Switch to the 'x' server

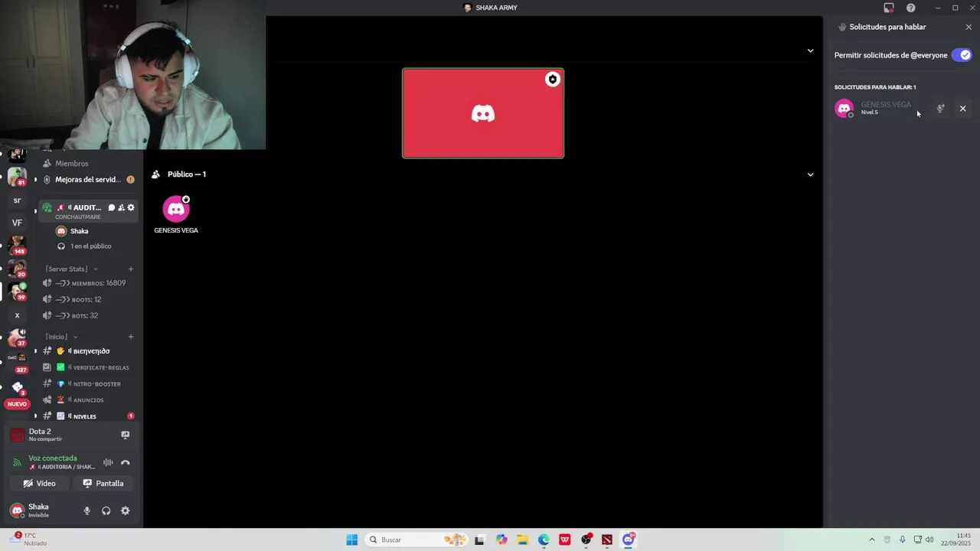[x=17, y=315]
